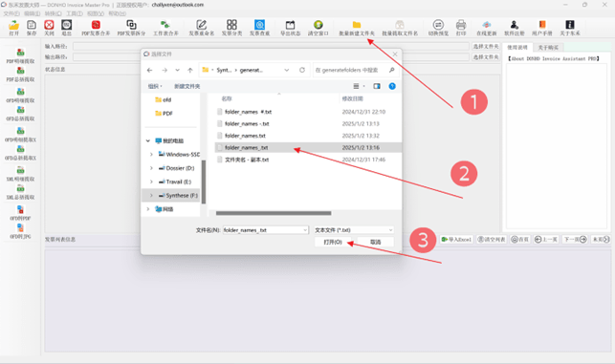Click the horizontal scrollbar in file list
Image resolution: width=615 pixels, height=364 pixels.
274,213
